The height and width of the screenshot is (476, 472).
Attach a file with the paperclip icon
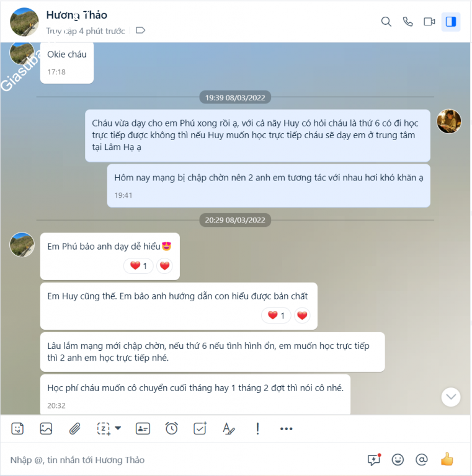74,429
